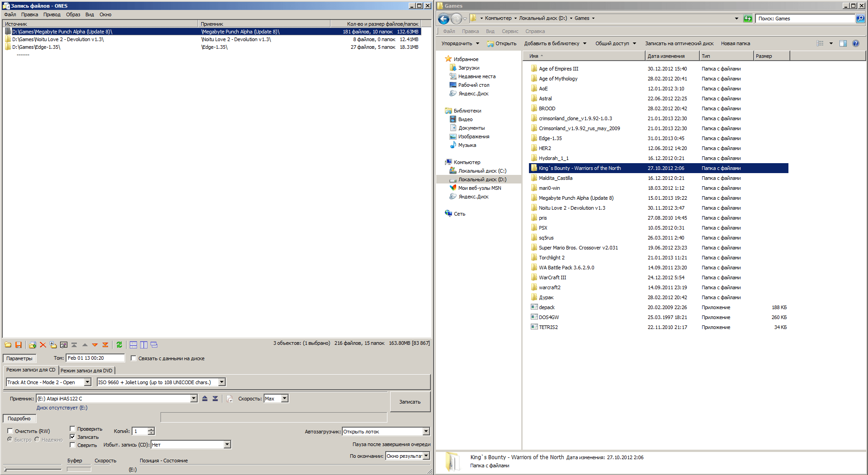Click Новая папка in Explorer toolbar
Image resolution: width=868 pixels, height=475 pixels.
[735, 43]
